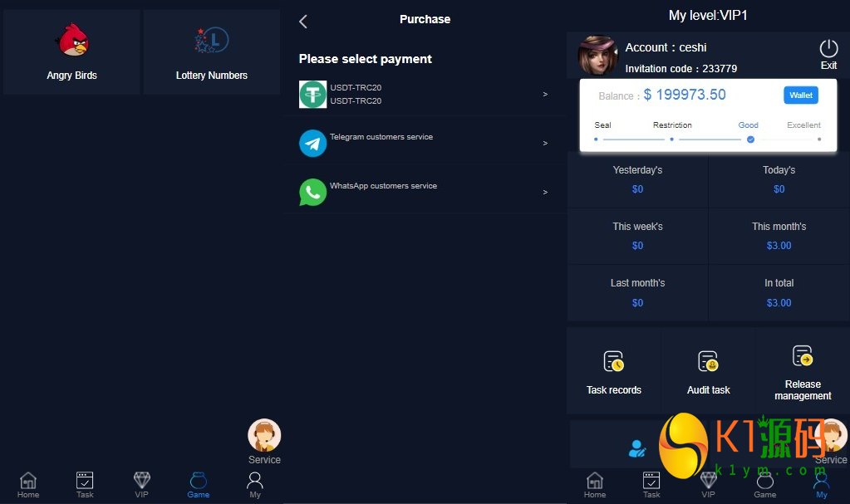Open the Lottery Numbers game icon
Image resolution: width=850 pixels, height=504 pixels.
211,40
